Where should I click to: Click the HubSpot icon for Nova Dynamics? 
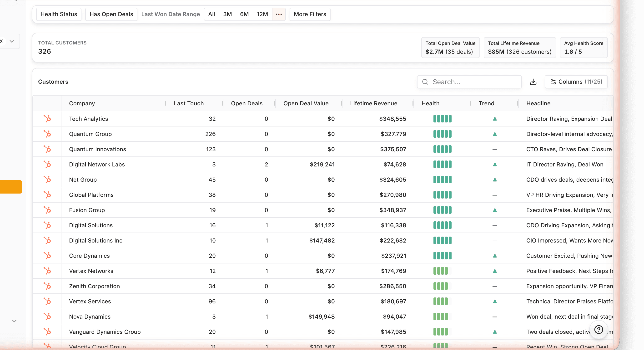47,316
